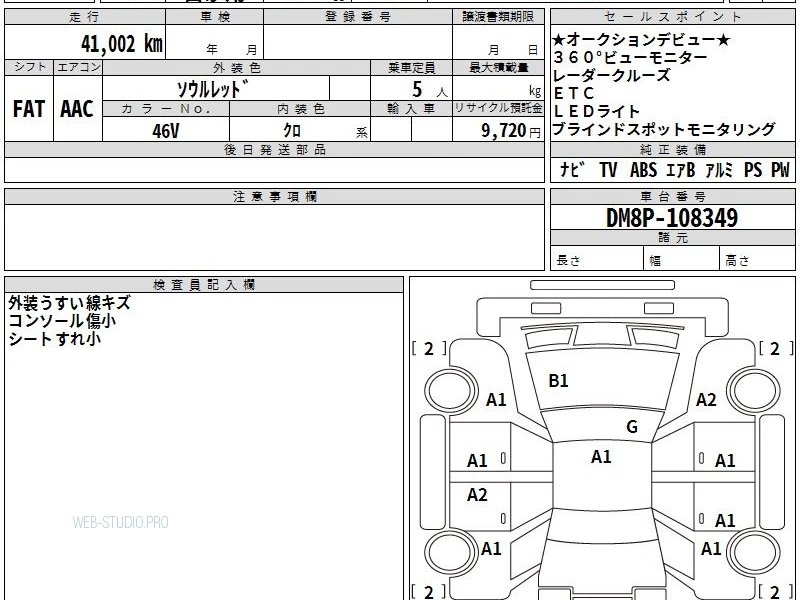This screenshot has width=800, height=600.
Task: Select the G mark on the windshield
Action: coord(632,427)
